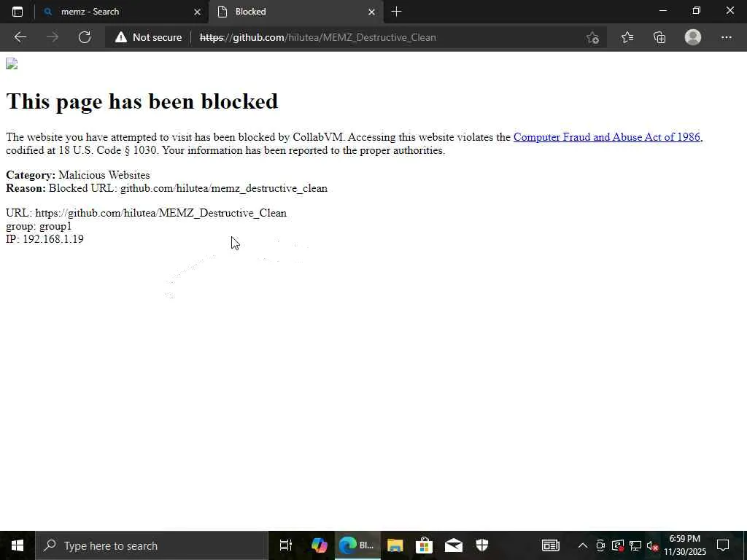The width and height of the screenshot is (747, 560).
Task: Minimize the Edge browser window
Action: click(662, 10)
